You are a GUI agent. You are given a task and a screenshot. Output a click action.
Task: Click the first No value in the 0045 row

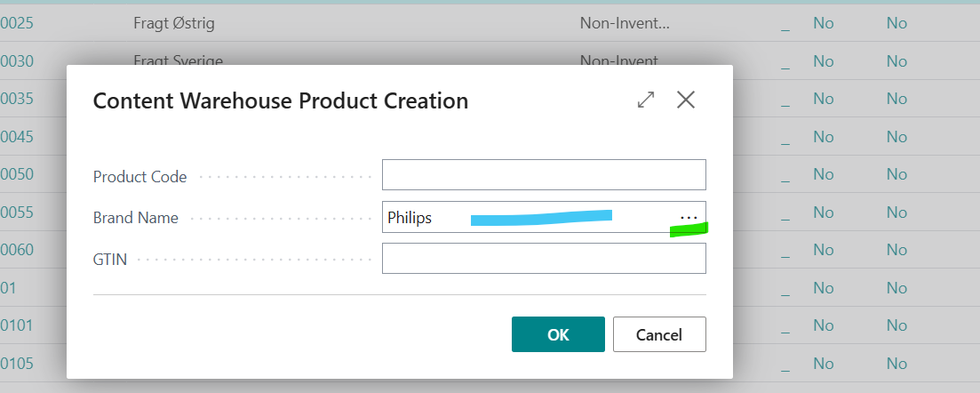824,136
